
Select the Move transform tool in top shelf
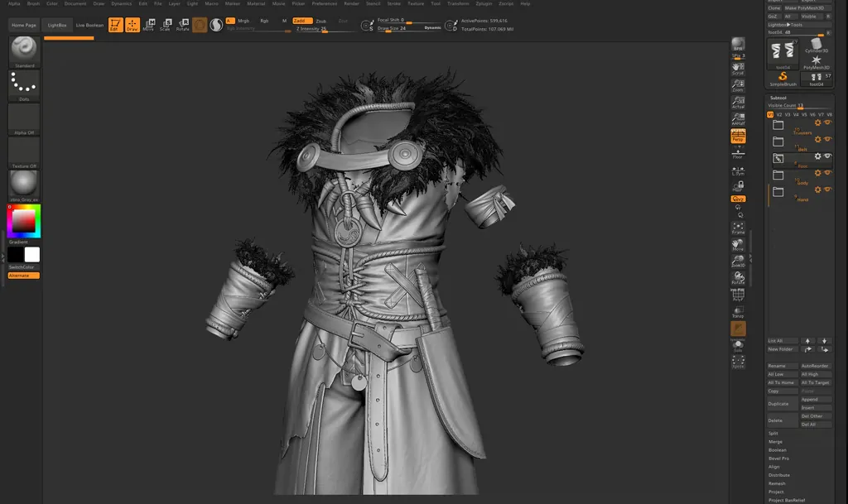click(x=149, y=25)
